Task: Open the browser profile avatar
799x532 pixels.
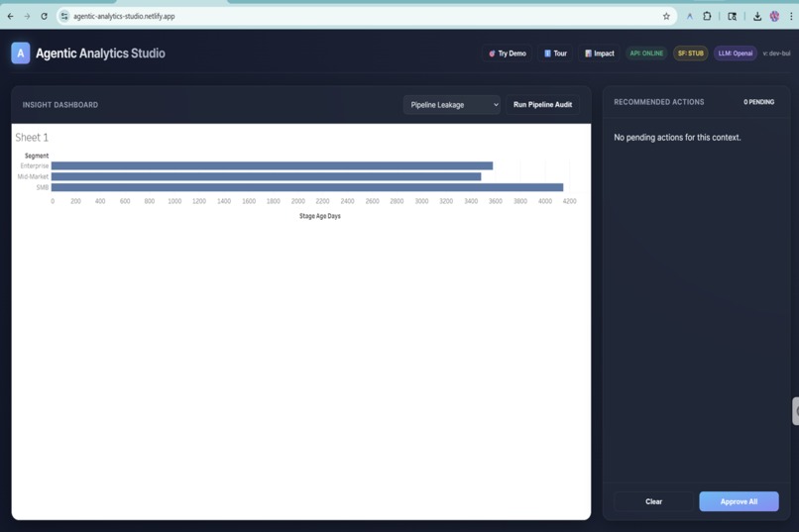Action: point(774,16)
